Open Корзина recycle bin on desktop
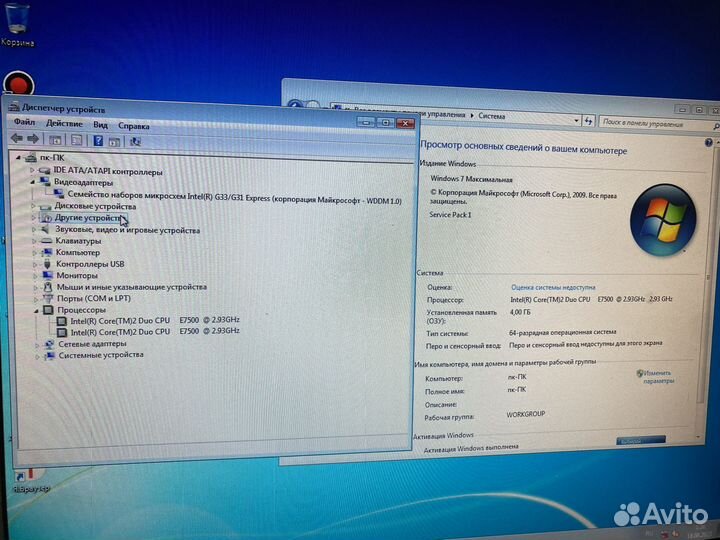This screenshot has height=540, width=720. [x=17, y=24]
